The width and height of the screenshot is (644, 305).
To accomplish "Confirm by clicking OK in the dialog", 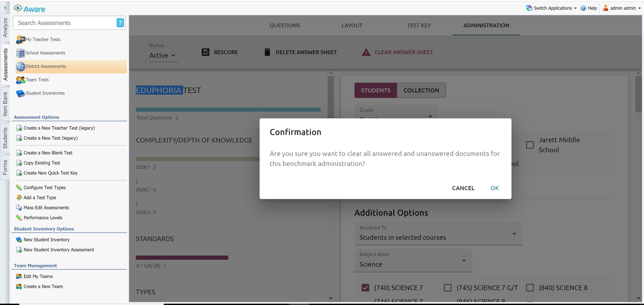I will [x=495, y=188].
